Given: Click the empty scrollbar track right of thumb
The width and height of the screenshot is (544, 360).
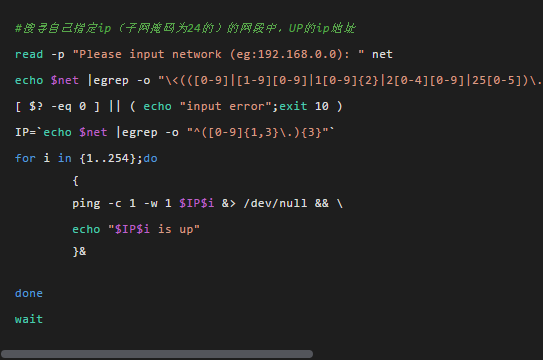Looking at the screenshot, I should click(428, 354).
